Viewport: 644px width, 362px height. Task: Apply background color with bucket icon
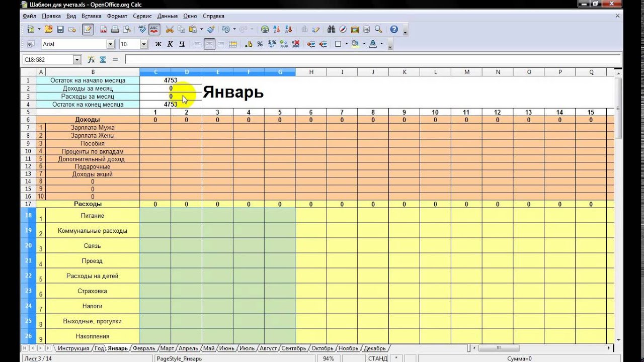point(355,44)
